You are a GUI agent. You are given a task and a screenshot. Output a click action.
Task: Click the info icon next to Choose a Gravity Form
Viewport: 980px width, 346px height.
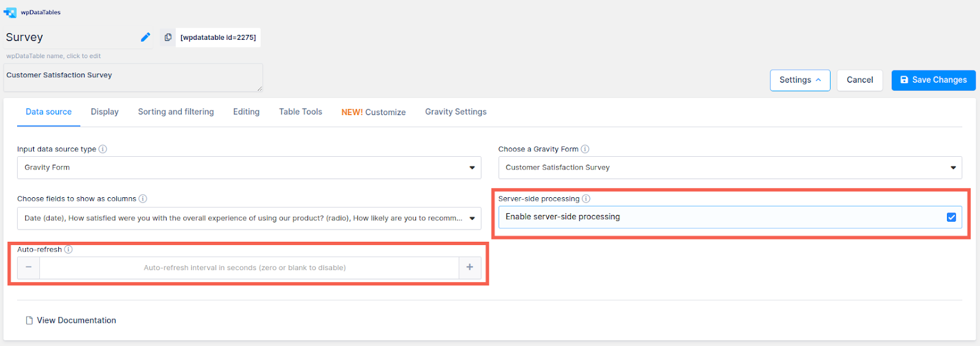[585, 149]
